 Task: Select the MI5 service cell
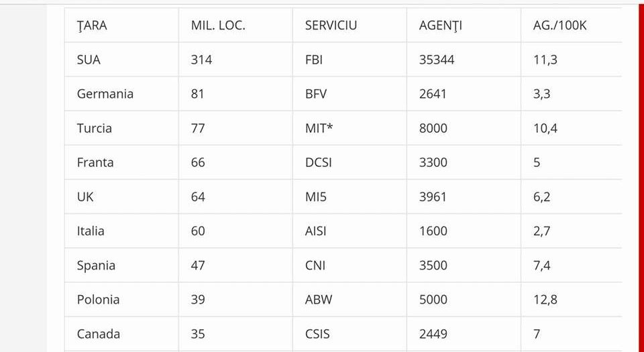(x=316, y=197)
